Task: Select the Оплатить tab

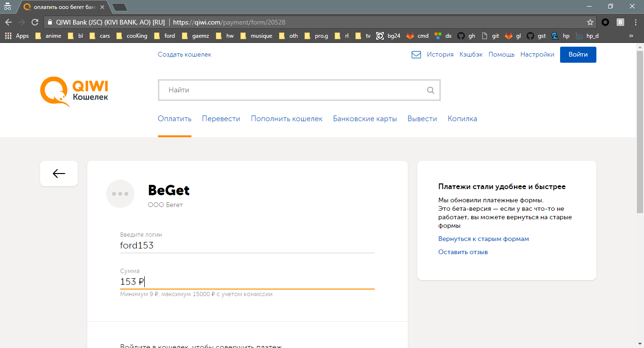Action: click(x=174, y=119)
